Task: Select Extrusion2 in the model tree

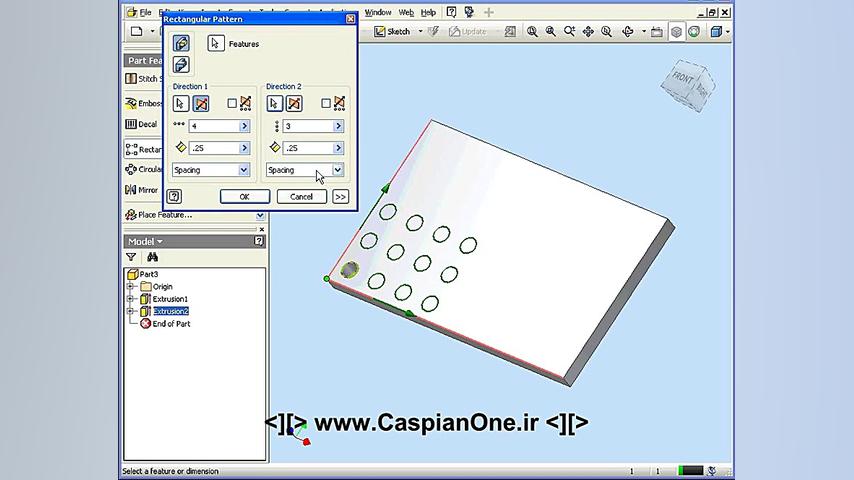Action: click(170, 311)
